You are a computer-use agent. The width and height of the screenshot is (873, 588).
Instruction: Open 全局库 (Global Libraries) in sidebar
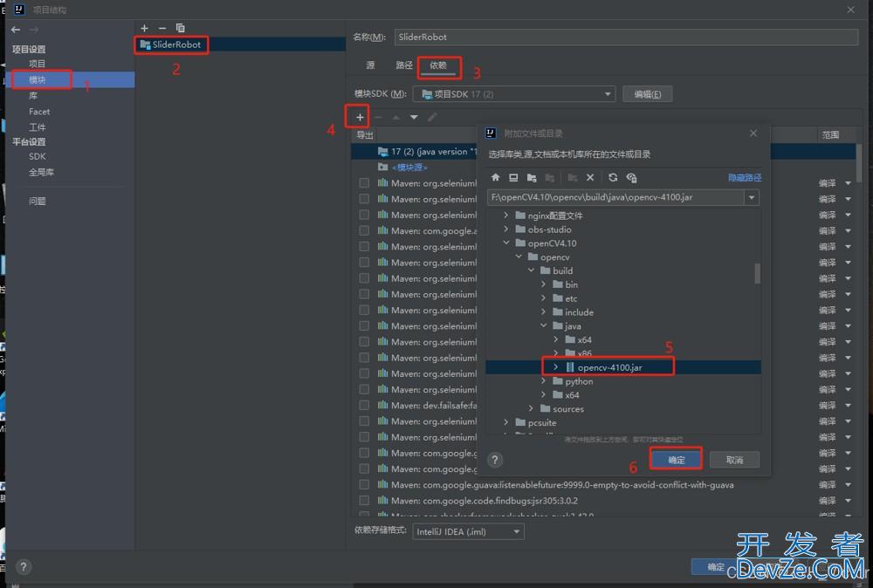pyautogui.click(x=41, y=172)
